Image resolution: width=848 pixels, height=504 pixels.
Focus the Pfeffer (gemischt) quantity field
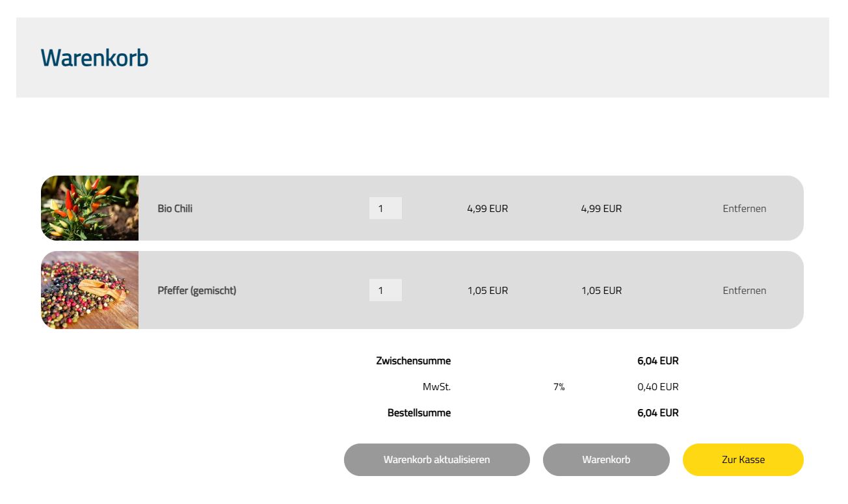tap(385, 291)
